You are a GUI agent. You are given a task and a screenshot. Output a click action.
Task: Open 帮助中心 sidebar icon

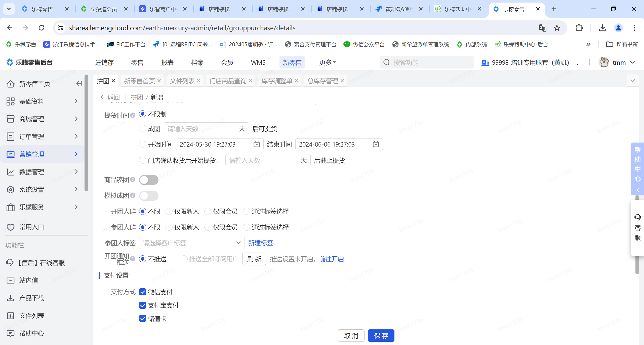(x=10, y=333)
